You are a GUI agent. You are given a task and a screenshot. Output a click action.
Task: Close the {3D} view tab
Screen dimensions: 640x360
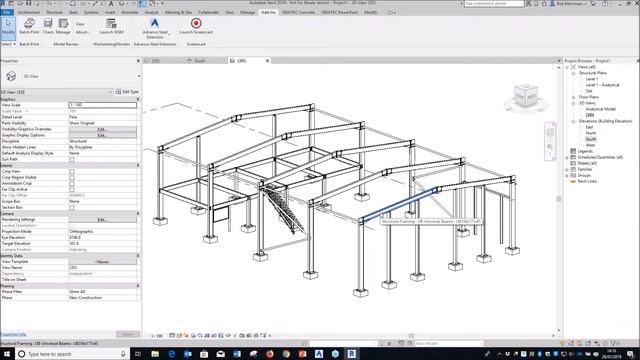(x=267, y=60)
